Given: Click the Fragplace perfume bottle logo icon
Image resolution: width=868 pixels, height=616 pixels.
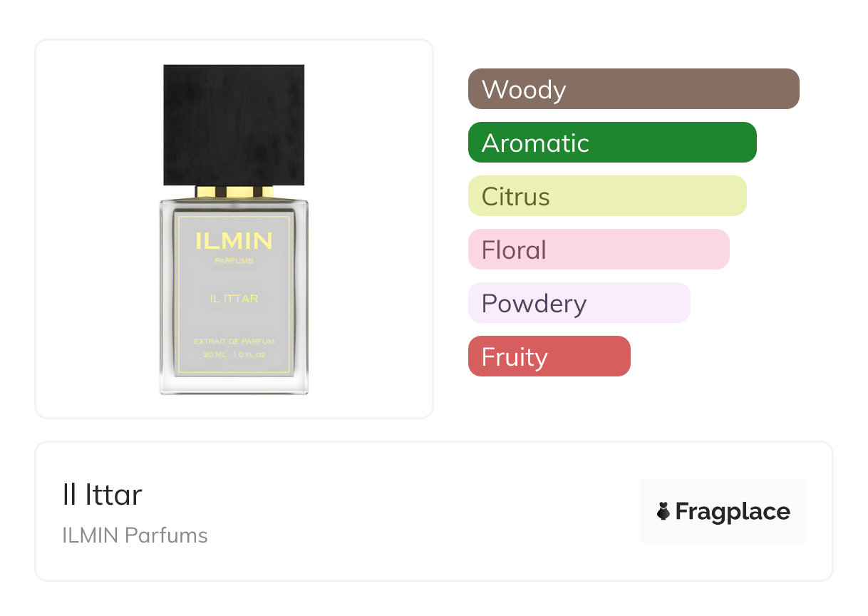Looking at the screenshot, I should pos(663,511).
